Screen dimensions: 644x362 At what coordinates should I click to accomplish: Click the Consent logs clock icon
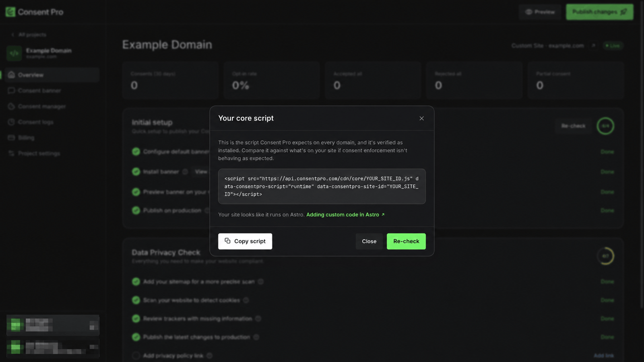11,122
